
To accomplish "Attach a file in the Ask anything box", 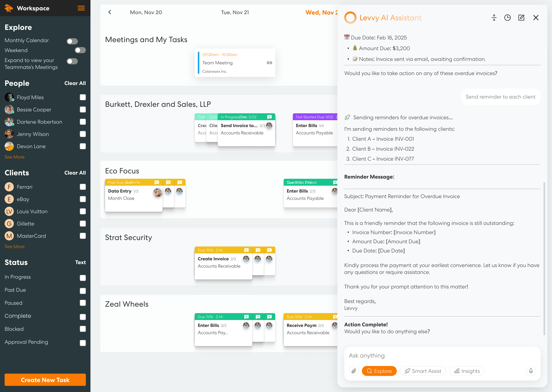I will point(354,371).
